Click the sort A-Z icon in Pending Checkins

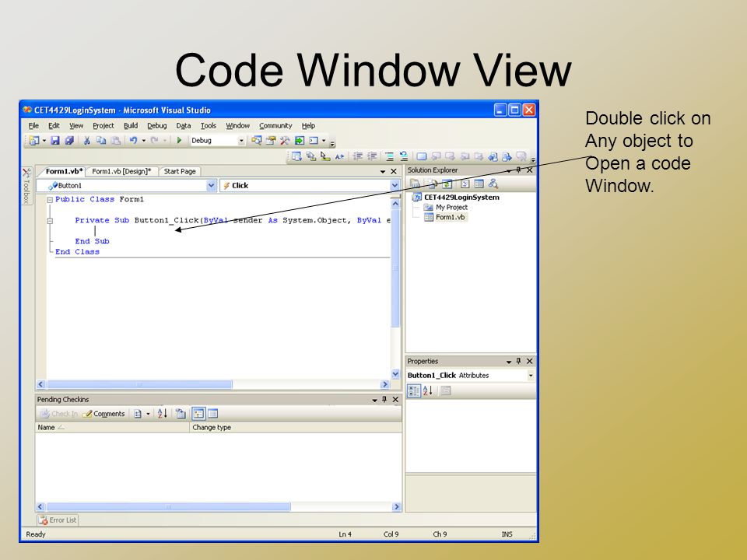coord(162,413)
